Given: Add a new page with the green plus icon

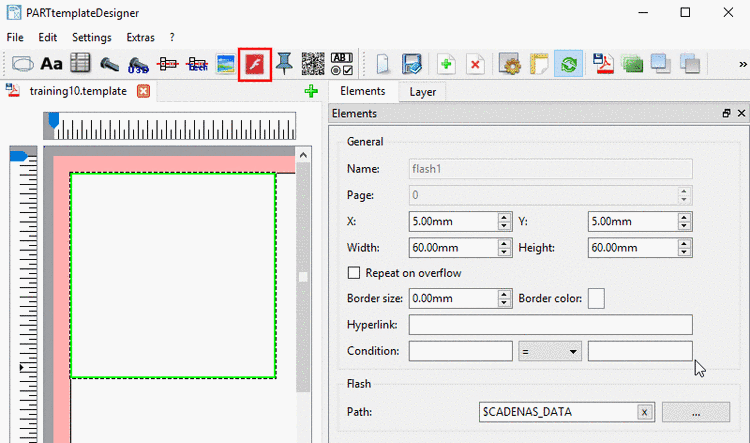Looking at the screenshot, I should coord(446,64).
